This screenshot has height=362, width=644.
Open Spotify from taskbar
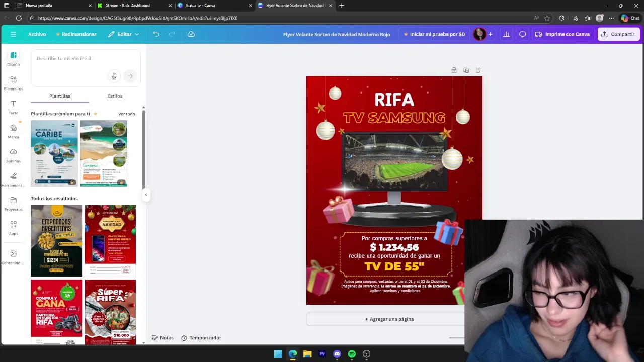pyautogui.click(x=352, y=354)
